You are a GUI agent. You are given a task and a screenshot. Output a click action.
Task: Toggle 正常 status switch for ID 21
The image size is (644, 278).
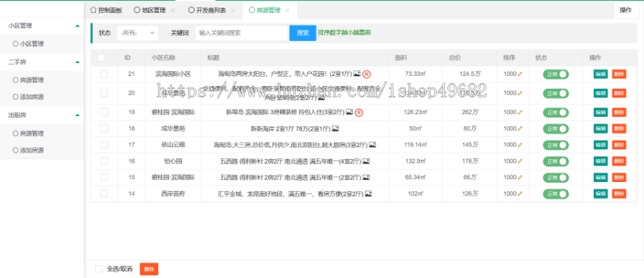556,74
